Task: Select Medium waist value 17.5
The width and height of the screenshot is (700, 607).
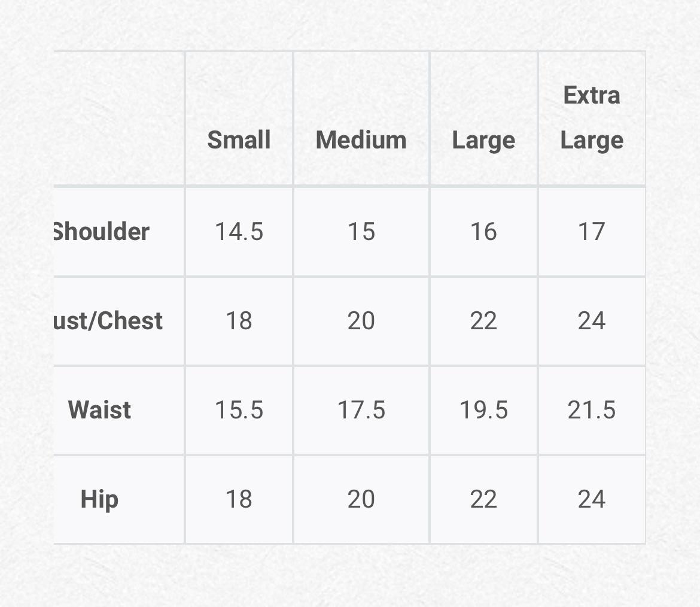Action: 361,410
